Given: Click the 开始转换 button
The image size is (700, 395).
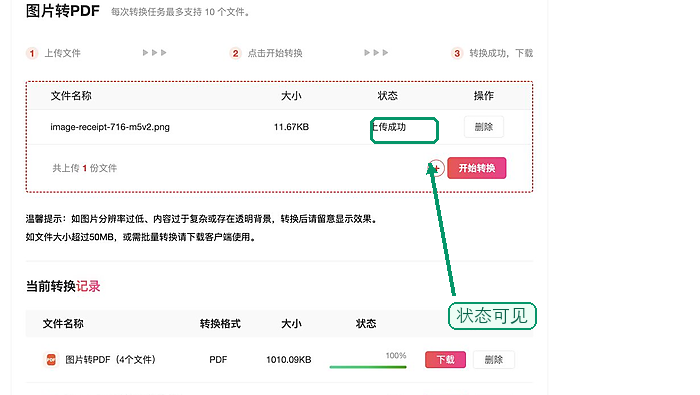Looking at the screenshot, I should 476,168.
